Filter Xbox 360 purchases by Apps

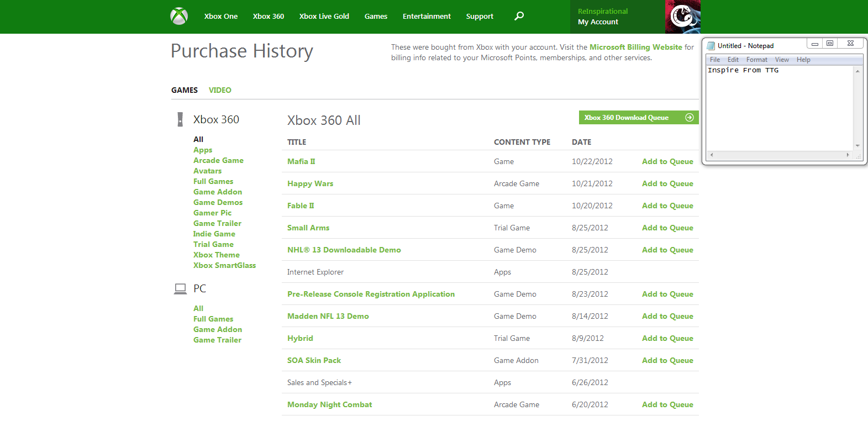coord(203,150)
